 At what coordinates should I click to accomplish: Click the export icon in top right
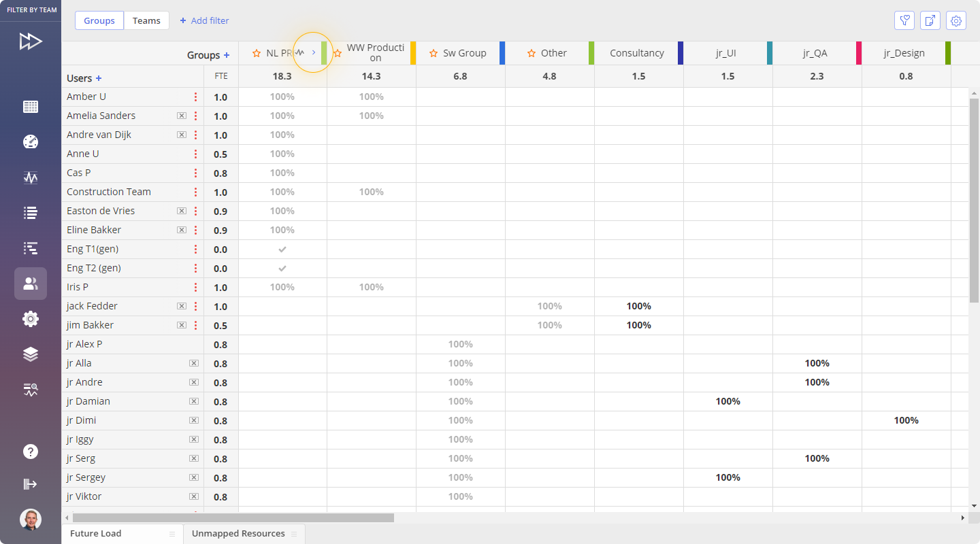click(930, 21)
